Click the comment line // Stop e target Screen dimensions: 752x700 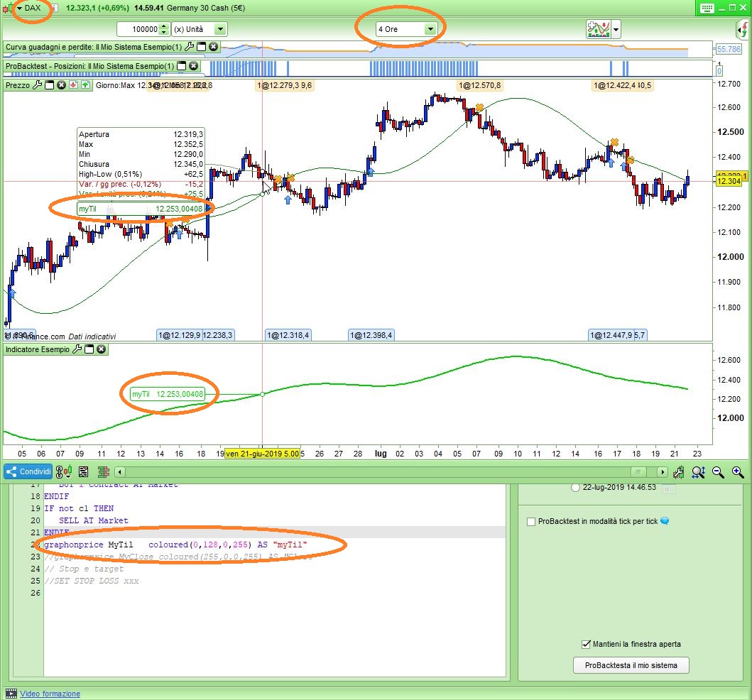[84, 569]
